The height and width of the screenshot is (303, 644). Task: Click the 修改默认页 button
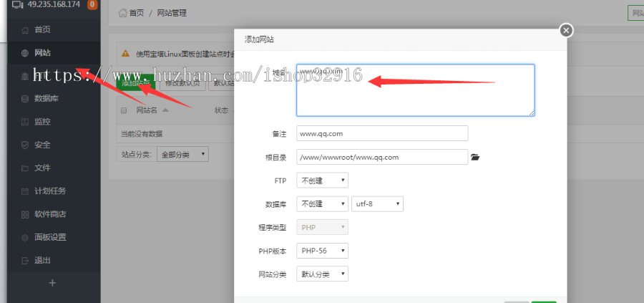pos(182,82)
